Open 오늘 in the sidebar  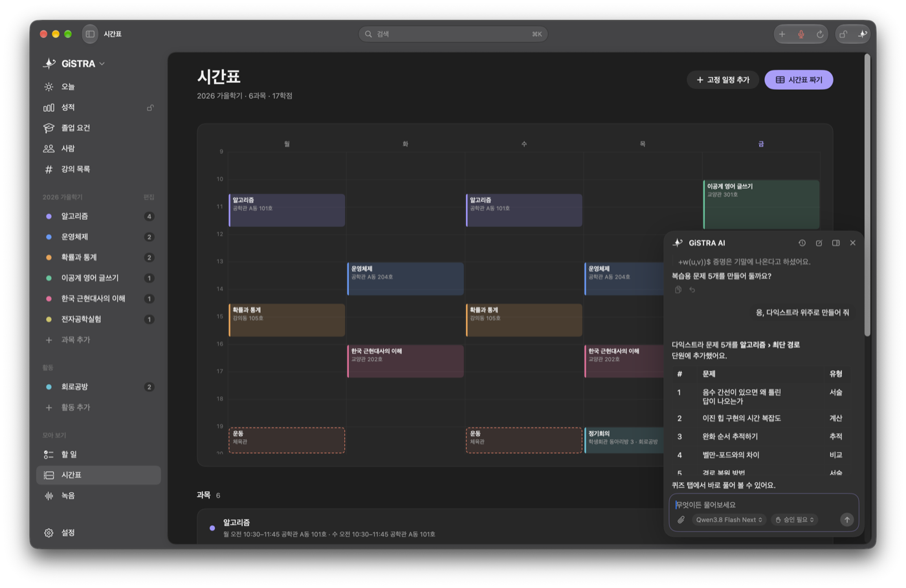coord(98,87)
